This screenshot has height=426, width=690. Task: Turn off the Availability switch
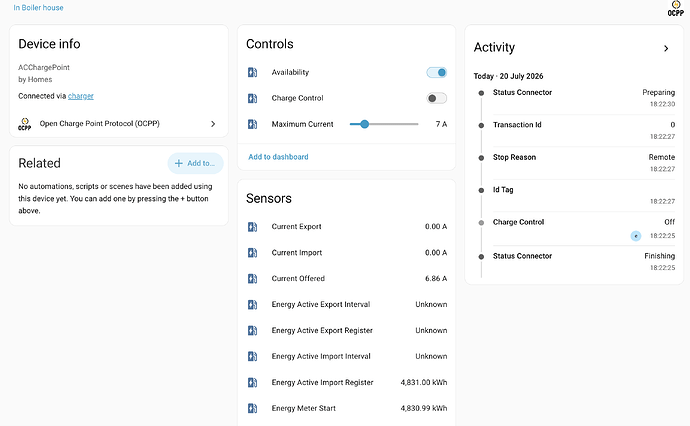pos(437,72)
